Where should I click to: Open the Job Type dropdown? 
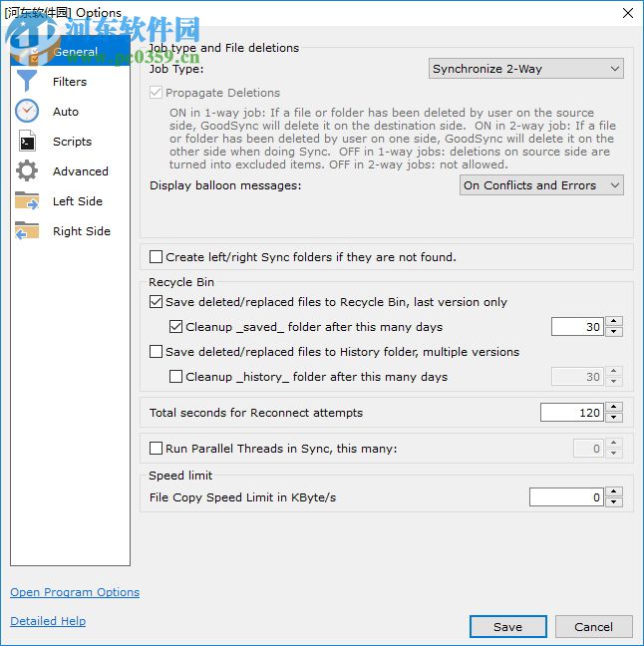pos(526,69)
